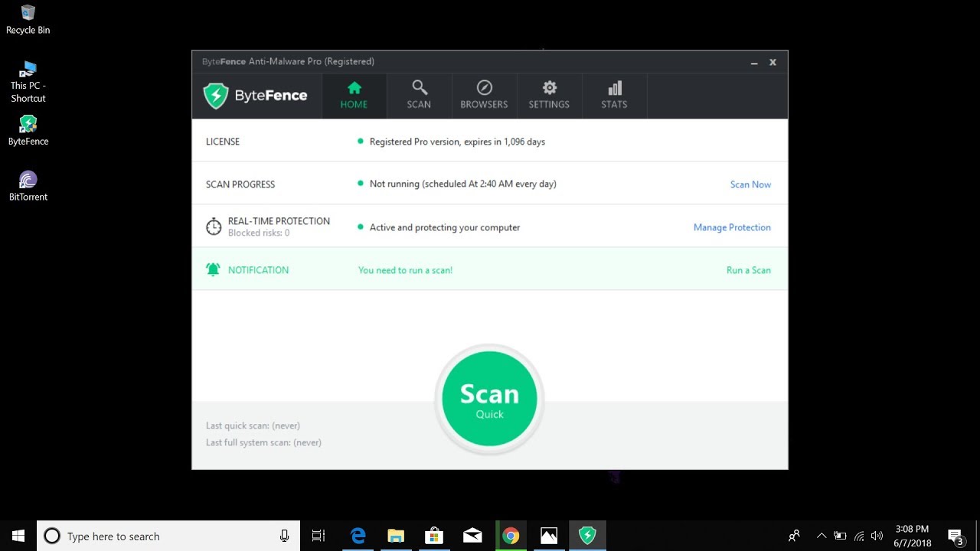
Task: Select the Recycle Bin desktop icon
Action: pos(28,20)
